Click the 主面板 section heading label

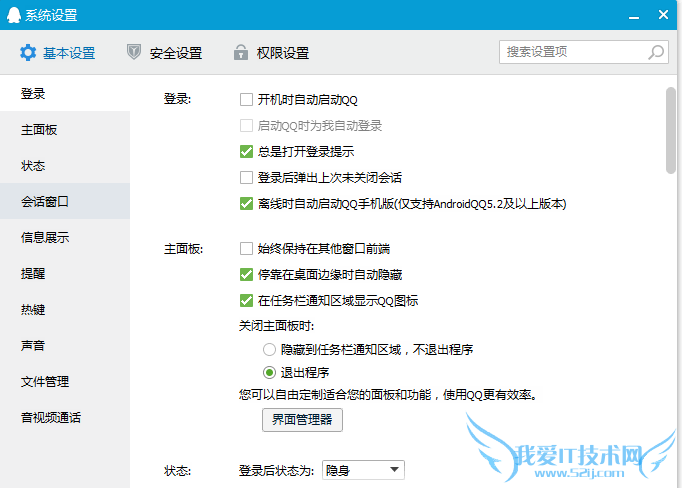[183, 249]
